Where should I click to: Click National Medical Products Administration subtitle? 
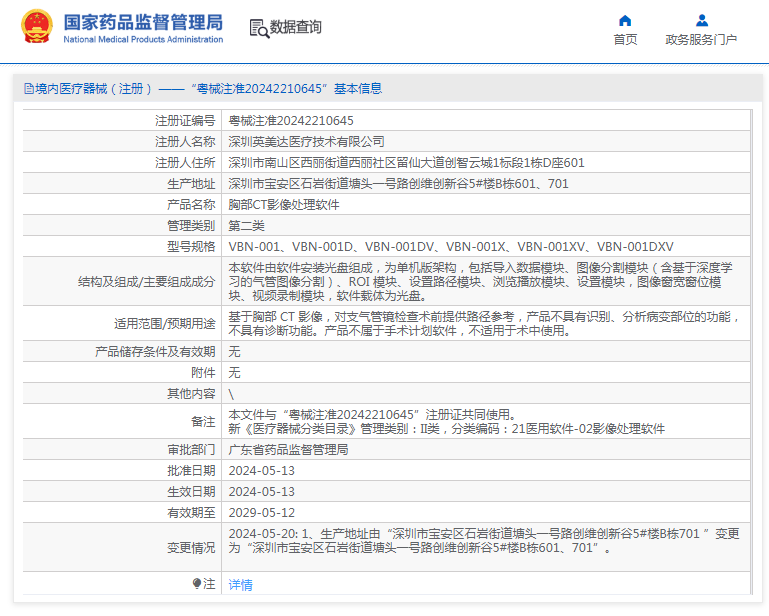143,39
